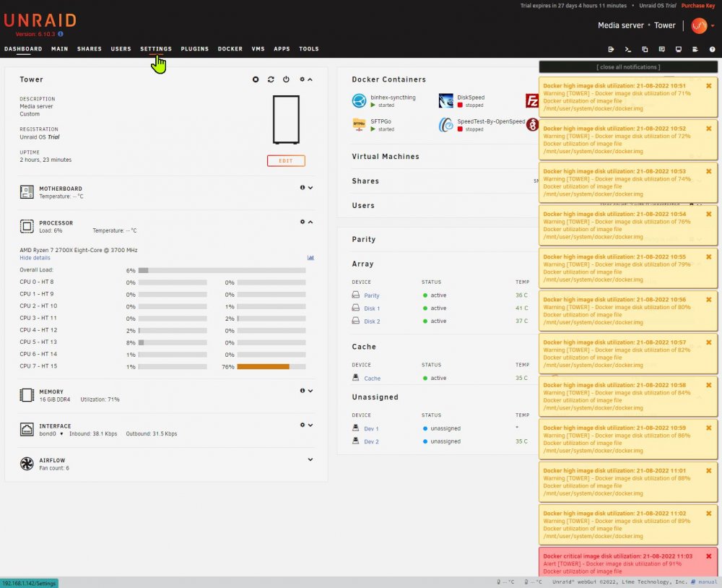Click the Purchase Key link
The width and height of the screenshot is (722, 588).
coord(698,6)
